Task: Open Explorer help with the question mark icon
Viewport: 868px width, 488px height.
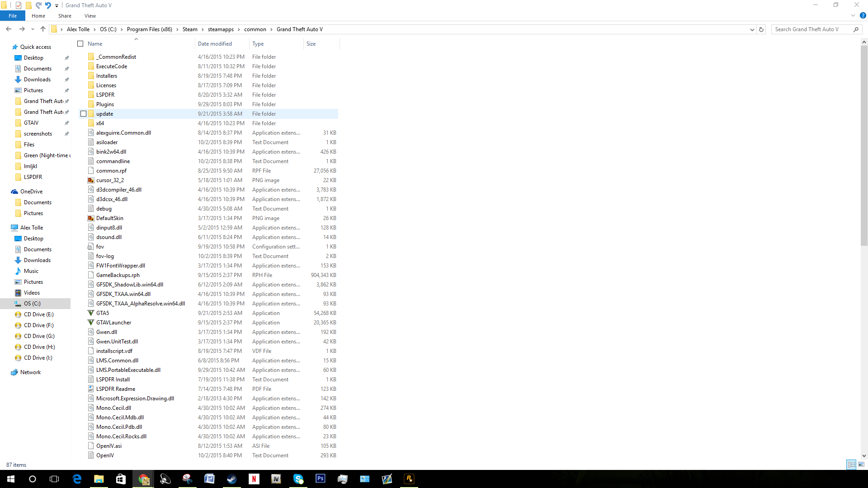Action: pyautogui.click(x=863, y=15)
